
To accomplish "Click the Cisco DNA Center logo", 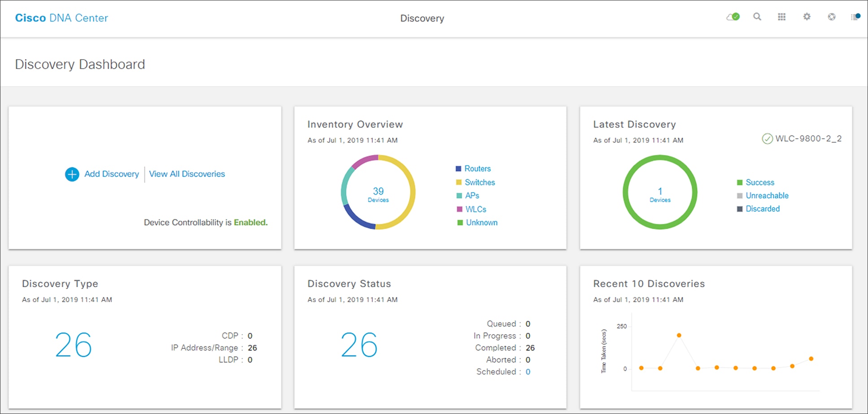I will point(61,18).
